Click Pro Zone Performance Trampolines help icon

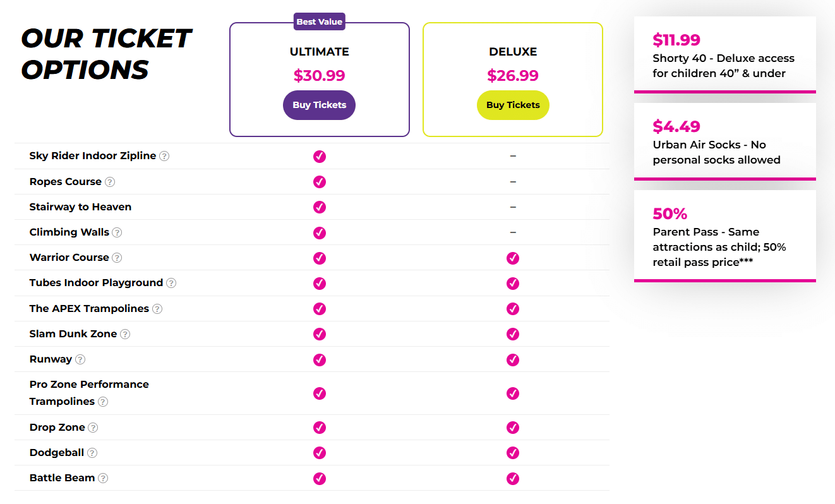point(103,402)
